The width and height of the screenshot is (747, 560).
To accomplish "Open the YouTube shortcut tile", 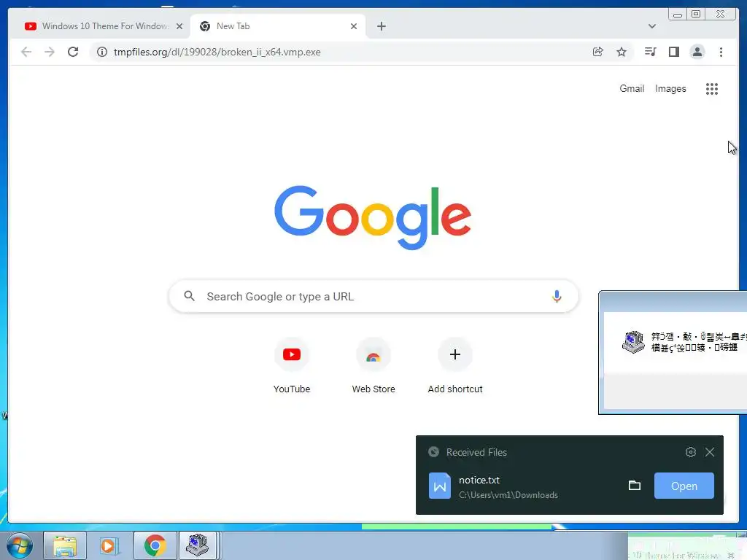I will (292, 366).
